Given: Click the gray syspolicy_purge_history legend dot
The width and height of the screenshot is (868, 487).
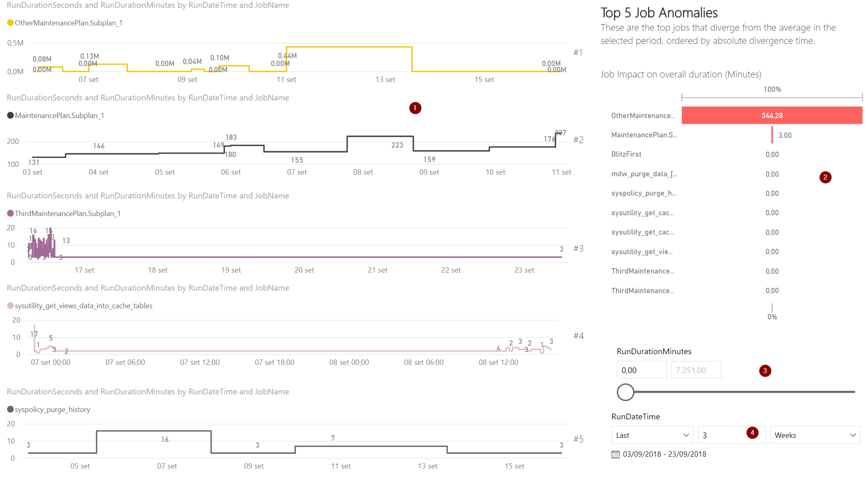Looking at the screenshot, I should point(11,410).
